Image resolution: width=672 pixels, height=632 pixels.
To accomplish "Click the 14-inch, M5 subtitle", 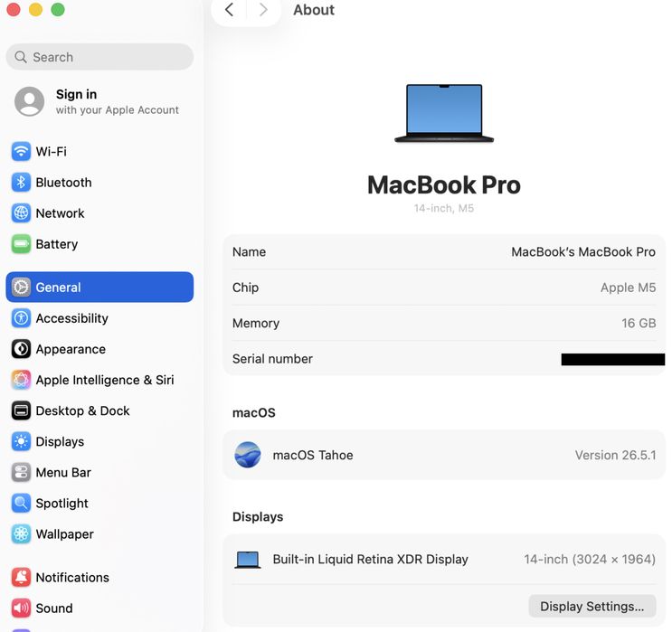I will coord(443,208).
